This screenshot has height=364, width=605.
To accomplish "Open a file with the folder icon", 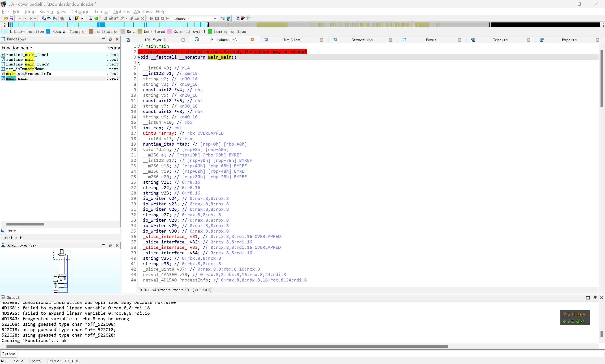I will 6,18.
